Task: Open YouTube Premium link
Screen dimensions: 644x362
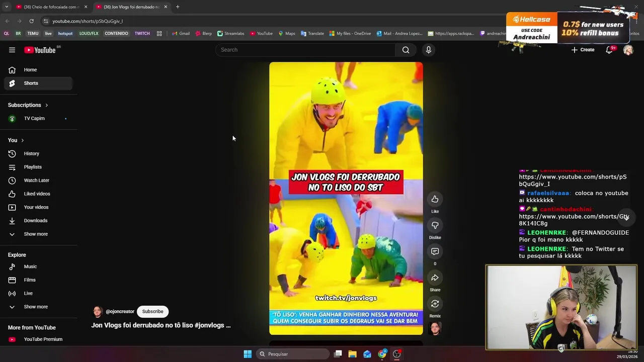Action: point(38,339)
